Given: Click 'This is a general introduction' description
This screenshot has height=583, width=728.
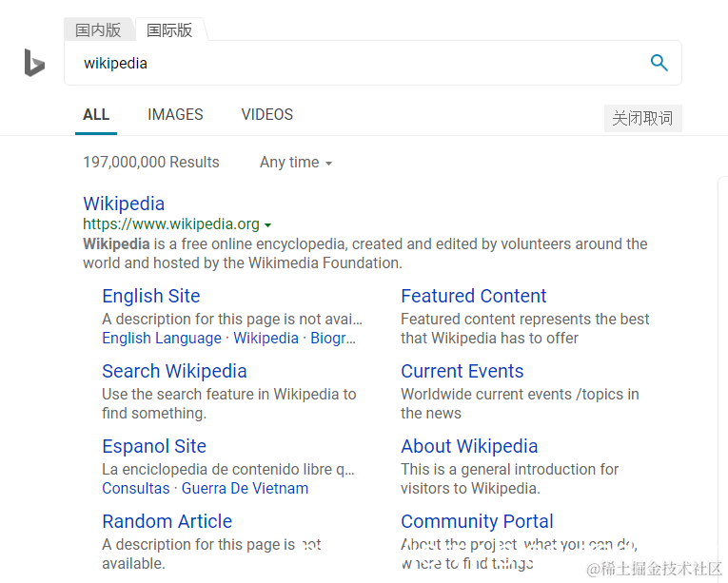Looking at the screenshot, I should point(509,479).
